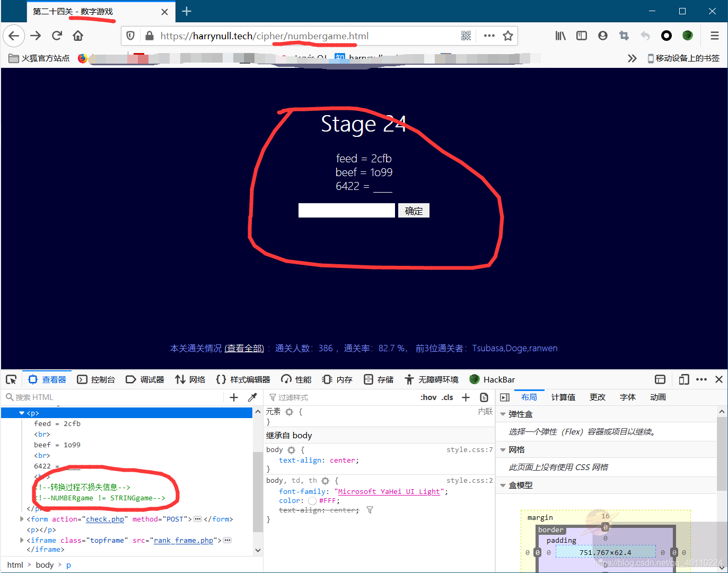The height and width of the screenshot is (573, 728).
Task: Reload the current page
Action: point(57,36)
